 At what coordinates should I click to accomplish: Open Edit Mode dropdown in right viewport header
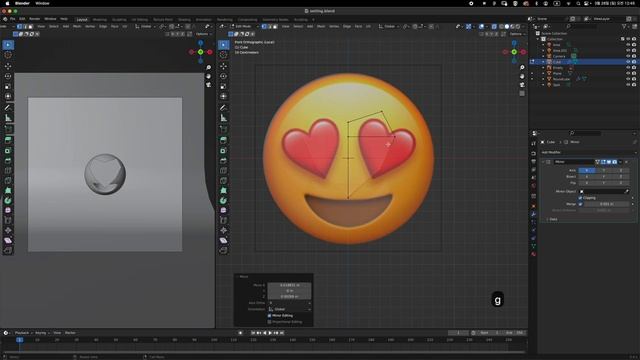coord(243,26)
